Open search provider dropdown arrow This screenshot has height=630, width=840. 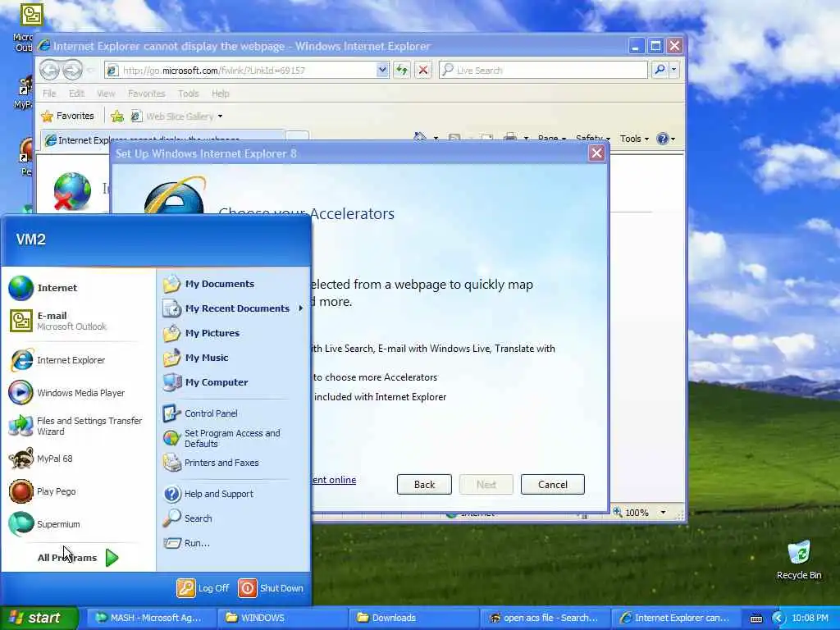click(674, 71)
